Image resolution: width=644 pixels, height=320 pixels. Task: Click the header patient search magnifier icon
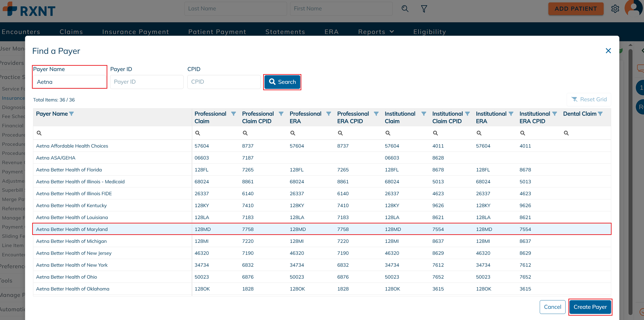click(405, 9)
